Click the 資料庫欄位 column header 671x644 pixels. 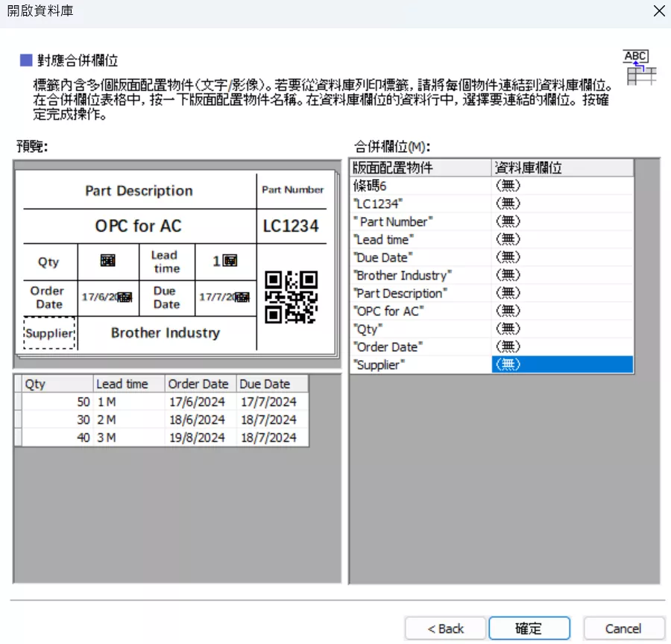coord(563,168)
